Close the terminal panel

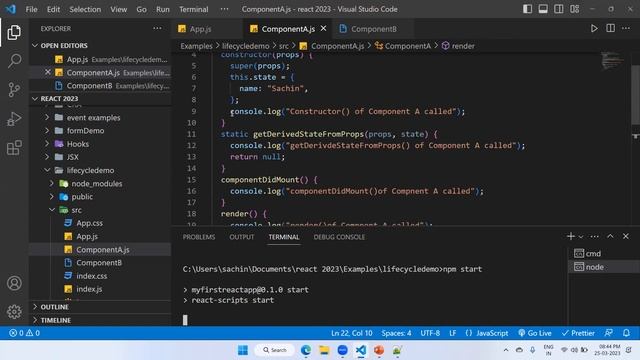coord(626,236)
